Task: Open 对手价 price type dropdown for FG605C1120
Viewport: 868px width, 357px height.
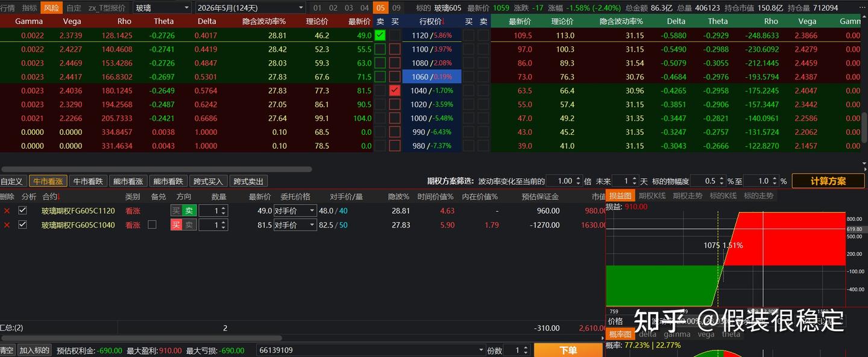Action: [295, 211]
